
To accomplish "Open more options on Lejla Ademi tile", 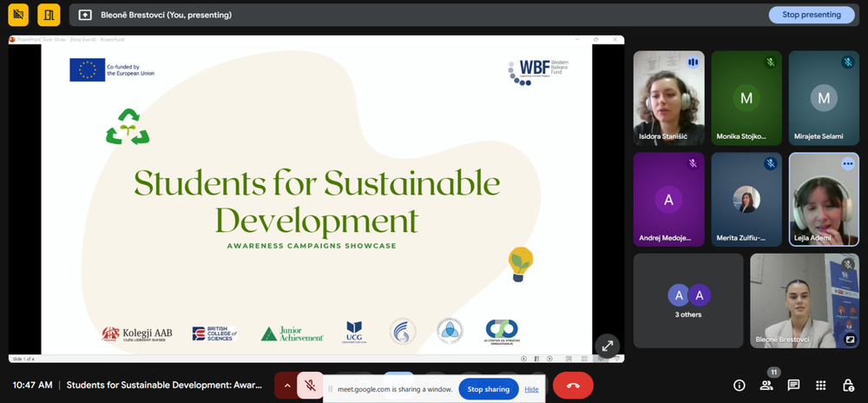I will click(x=848, y=163).
